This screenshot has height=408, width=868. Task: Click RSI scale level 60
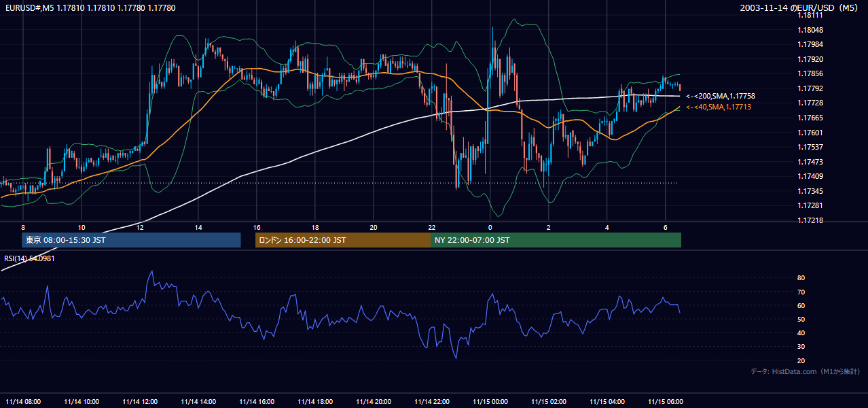pos(801,305)
